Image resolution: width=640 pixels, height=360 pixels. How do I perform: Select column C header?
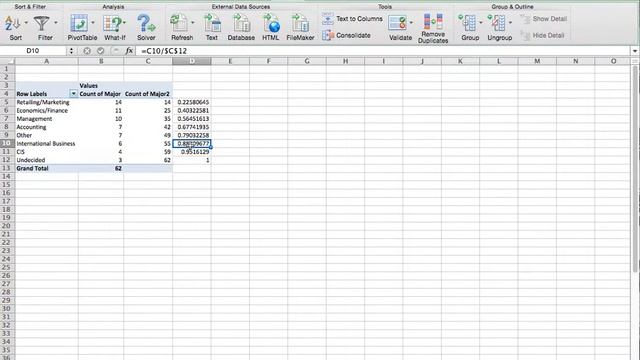coord(148,61)
